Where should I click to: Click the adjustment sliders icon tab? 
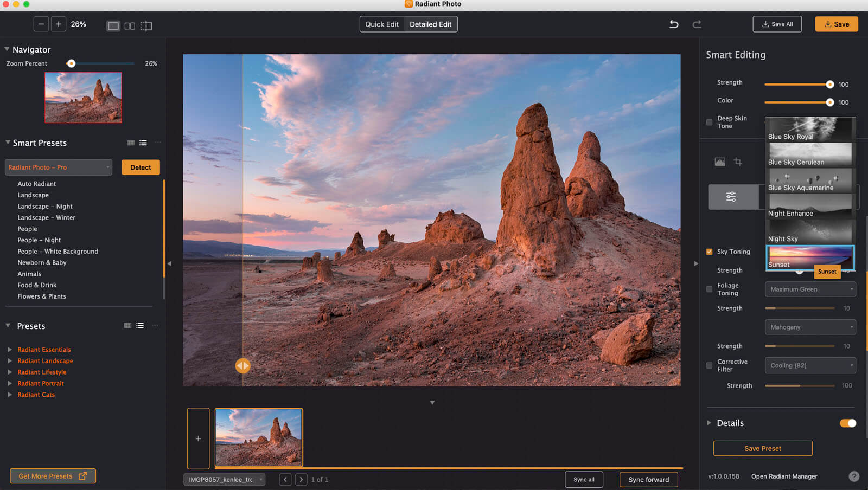pos(731,197)
